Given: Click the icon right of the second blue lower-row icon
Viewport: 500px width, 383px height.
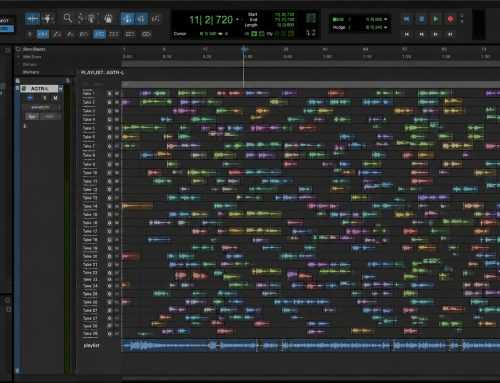Looking at the screenshot, I should (x=114, y=34).
